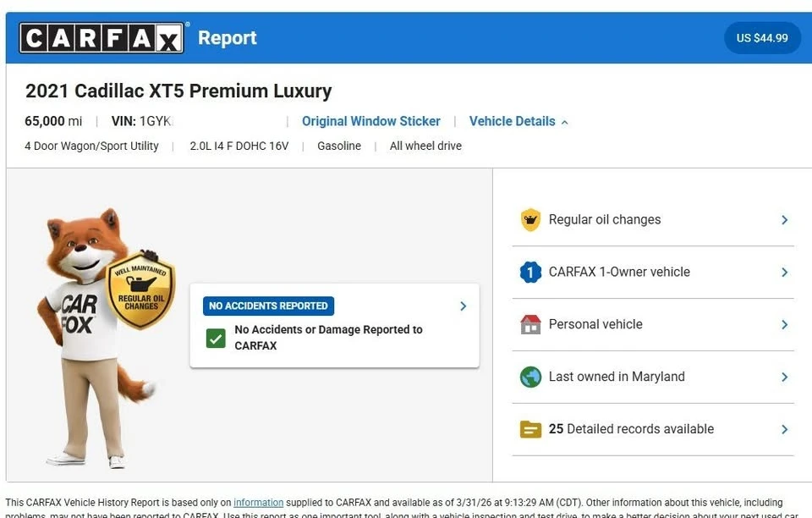Click the Well Maintained gold shield badge
This screenshot has width=812, height=518.
pos(141,291)
